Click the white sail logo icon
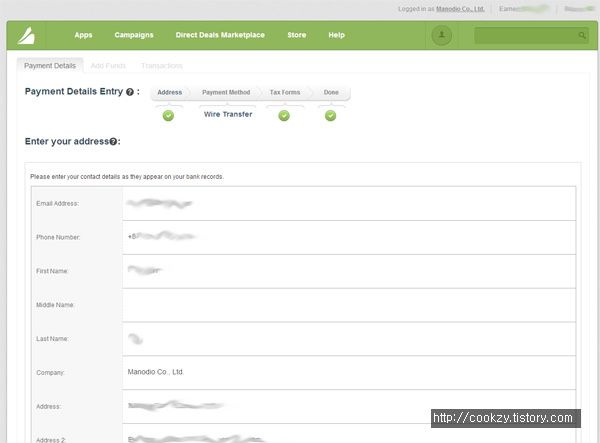 [x=26, y=36]
